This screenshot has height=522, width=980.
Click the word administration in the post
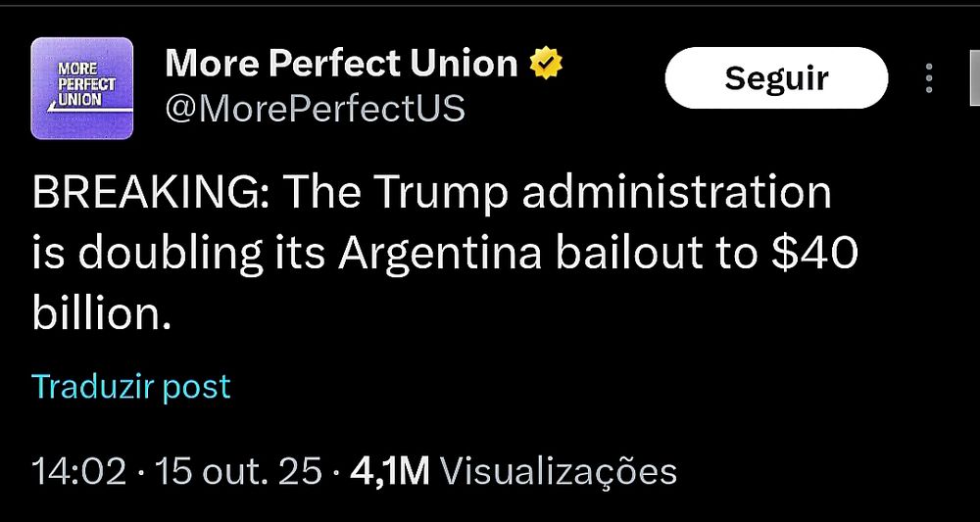click(x=676, y=194)
